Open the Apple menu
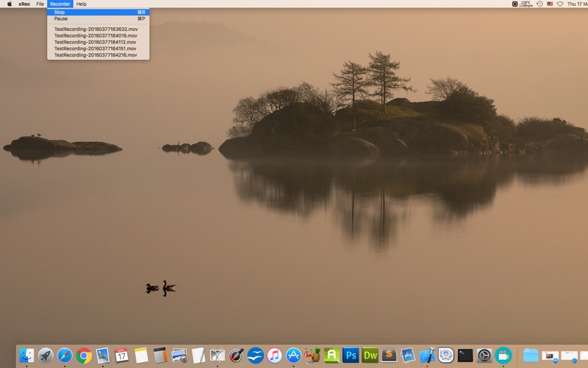This screenshot has height=368, width=588. pos(10,4)
